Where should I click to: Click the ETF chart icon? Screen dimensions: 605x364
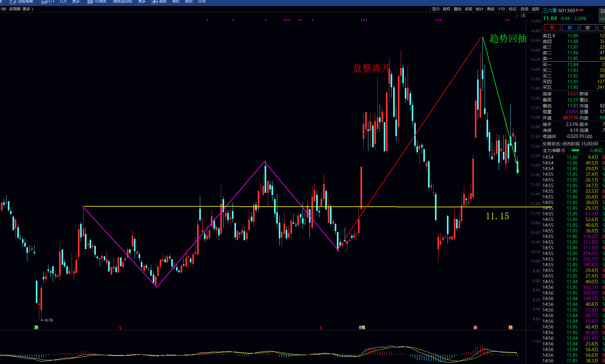tap(44, 2)
